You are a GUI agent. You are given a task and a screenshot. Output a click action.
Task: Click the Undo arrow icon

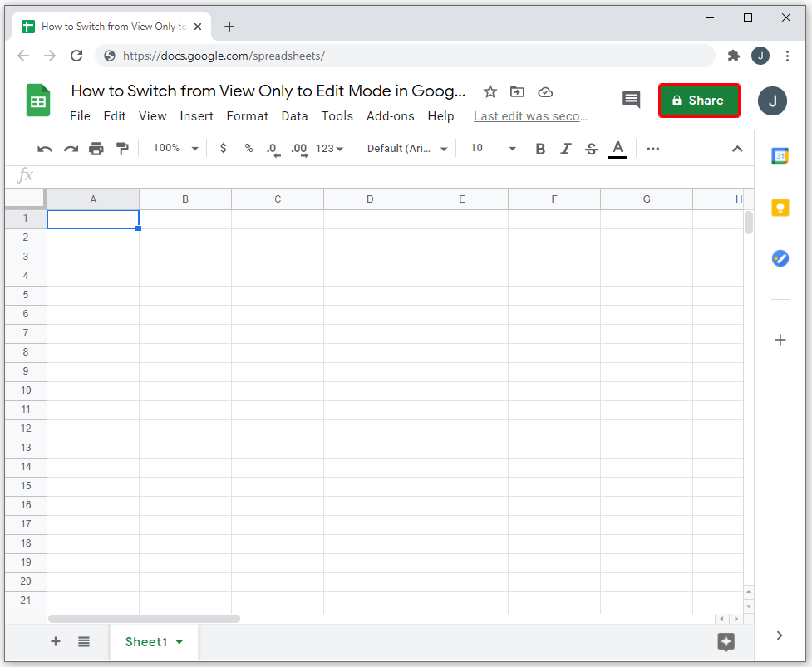pos(45,149)
